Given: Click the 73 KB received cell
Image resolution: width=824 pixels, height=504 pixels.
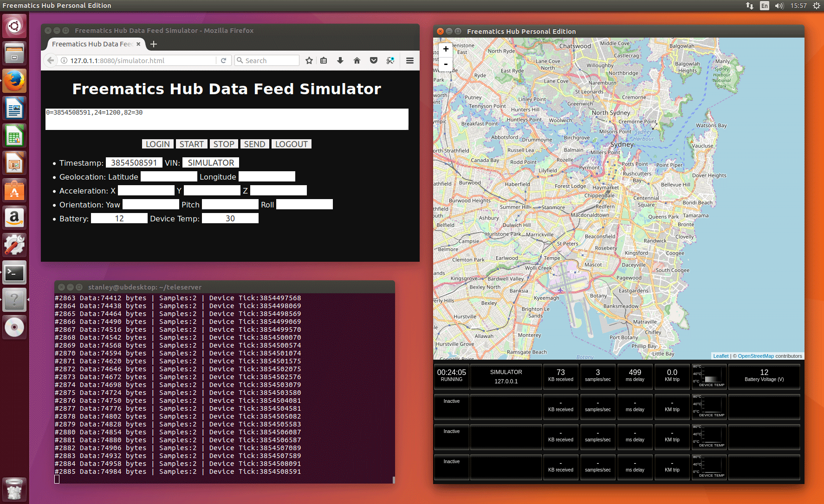Looking at the screenshot, I should (x=561, y=376).
